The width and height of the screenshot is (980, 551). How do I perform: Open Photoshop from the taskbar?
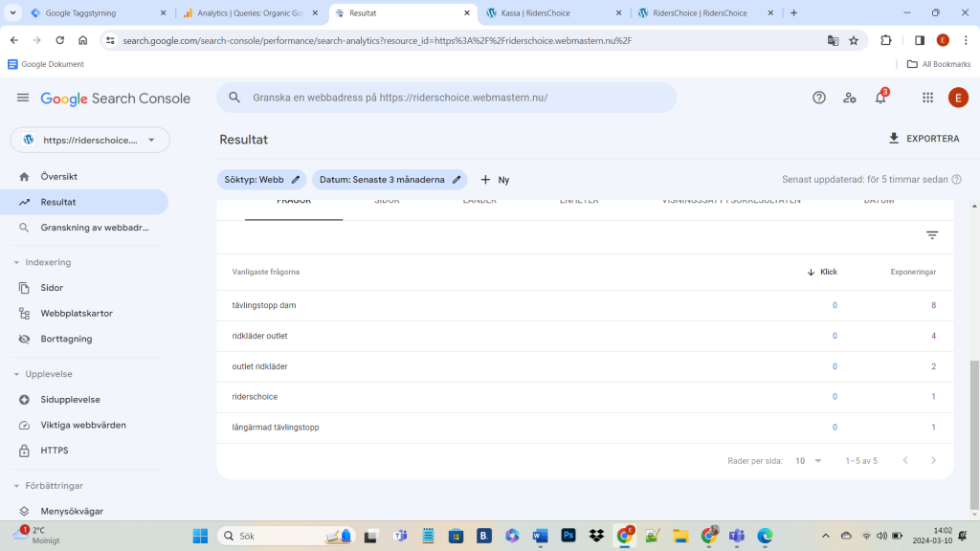point(568,536)
